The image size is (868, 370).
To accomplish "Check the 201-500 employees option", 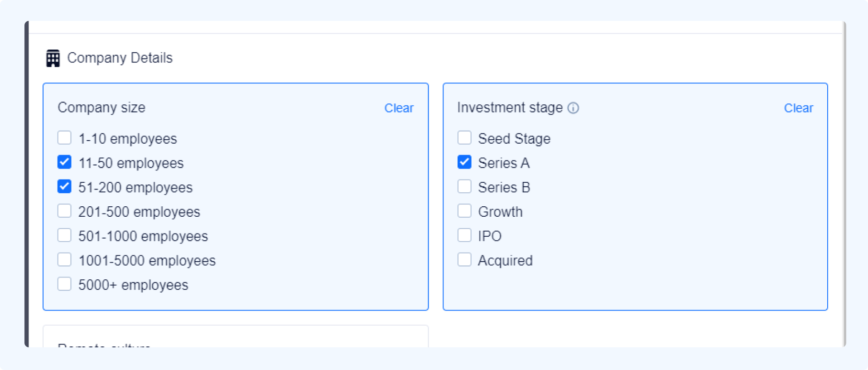I will tap(64, 210).
